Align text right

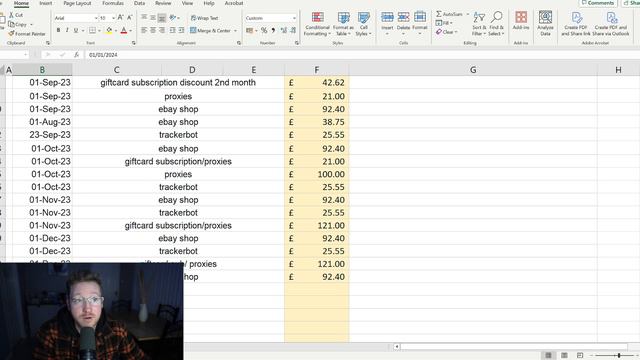tap(162, 31)
